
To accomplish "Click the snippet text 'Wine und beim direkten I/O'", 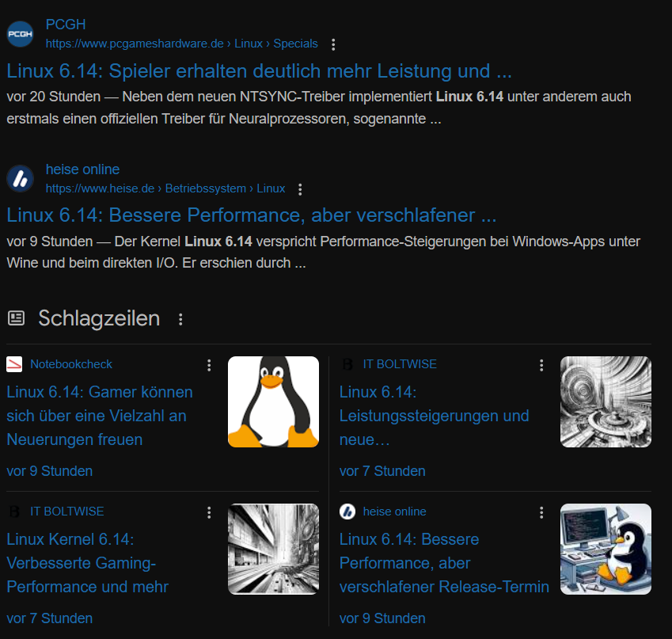I will [x=92, y=263].
